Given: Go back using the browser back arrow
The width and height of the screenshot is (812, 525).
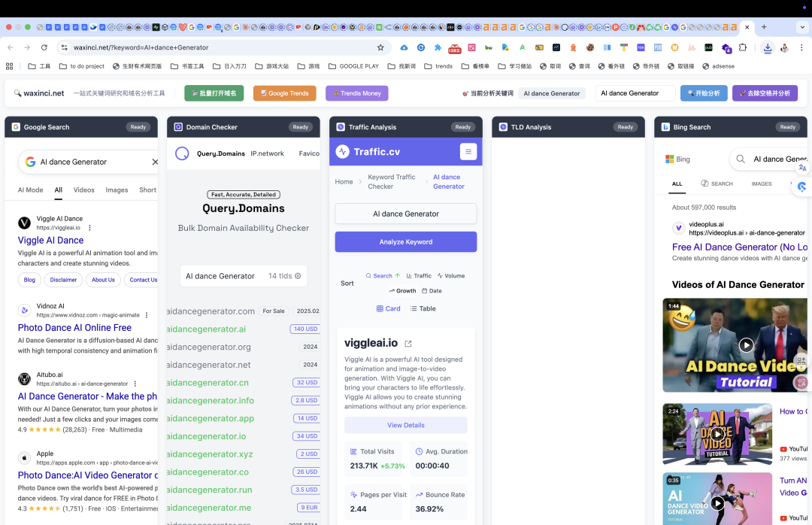Looking at the screenshot, I should click(11, 47).
